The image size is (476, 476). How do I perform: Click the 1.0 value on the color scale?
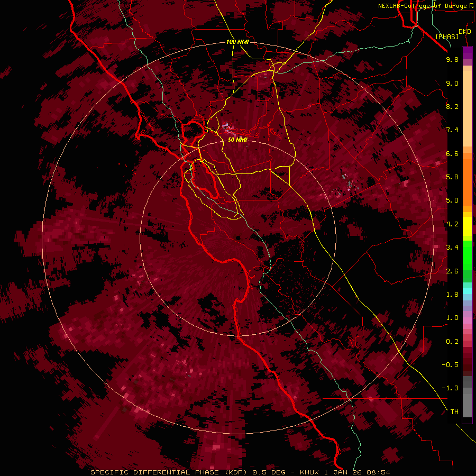click(452, 318)
